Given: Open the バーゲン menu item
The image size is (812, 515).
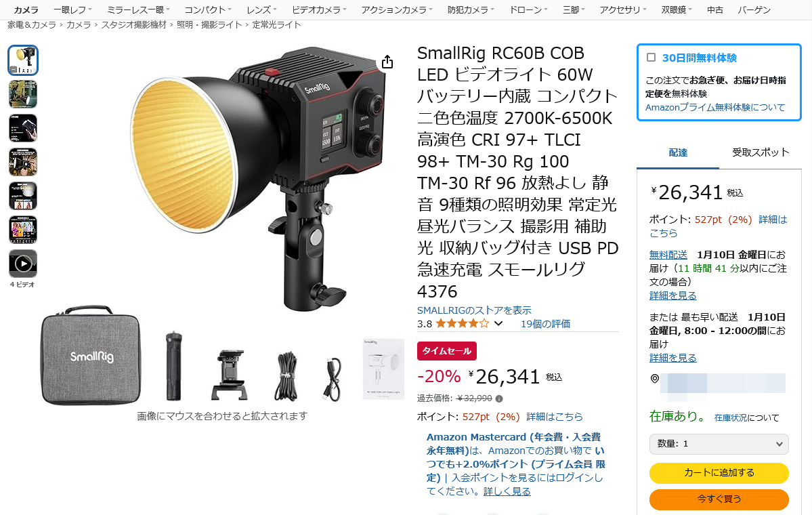Looking at the screenshot, I should 754,10.
